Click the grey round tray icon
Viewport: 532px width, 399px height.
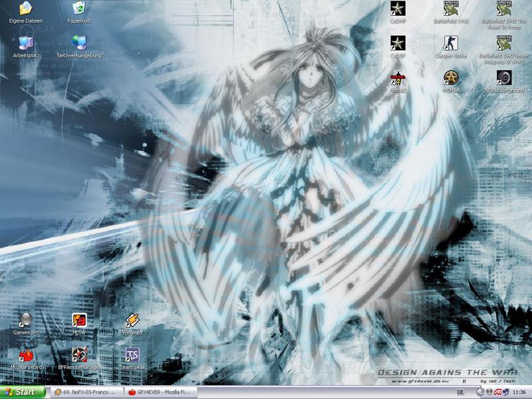(x=489, y=392)
